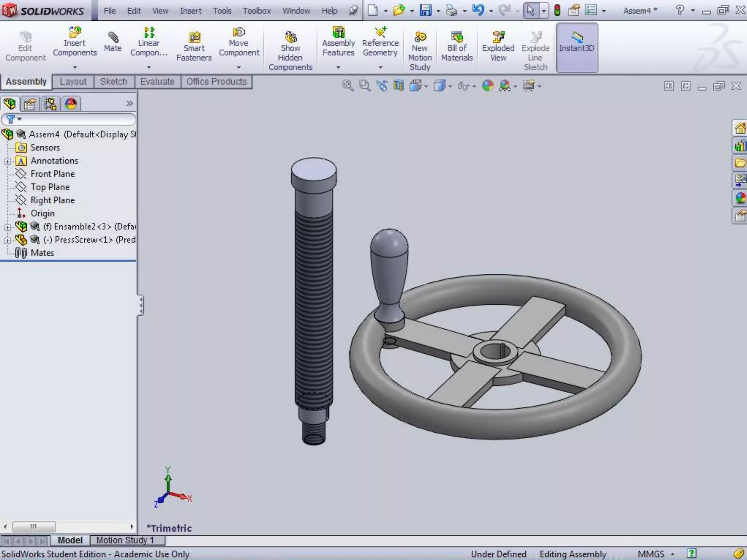Screen dimensions: 747x560
Task: Click the Zoom to Fit magnifier
Action: pyautogui.click(x=348, y=86)
